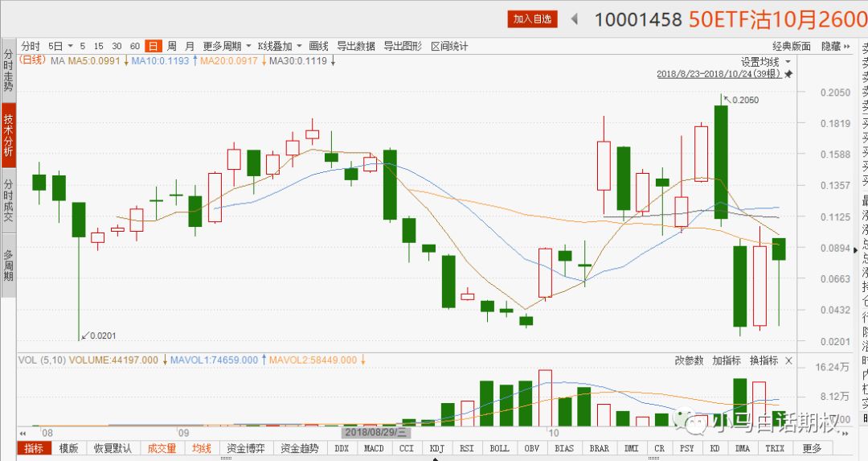Click the 2018/8/23-2018/10/24 date range link

pos(718,74)
